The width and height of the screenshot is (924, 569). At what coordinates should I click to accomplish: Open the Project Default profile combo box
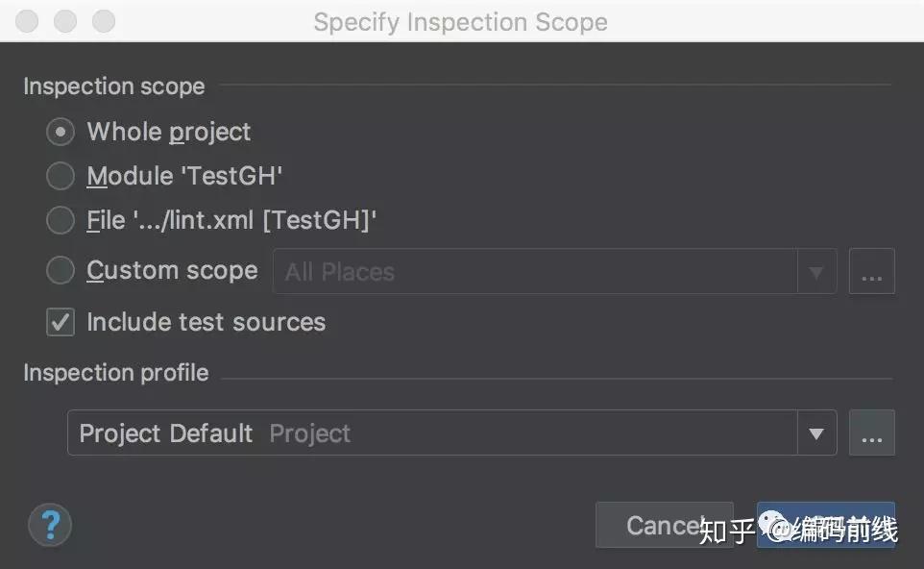(432, 433)
